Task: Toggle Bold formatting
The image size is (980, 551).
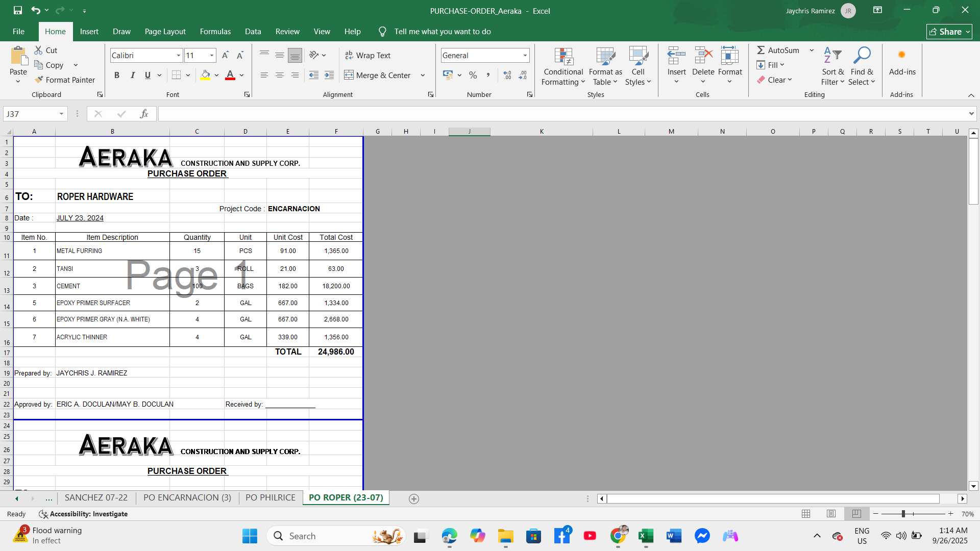Action: tap(117, 75)
